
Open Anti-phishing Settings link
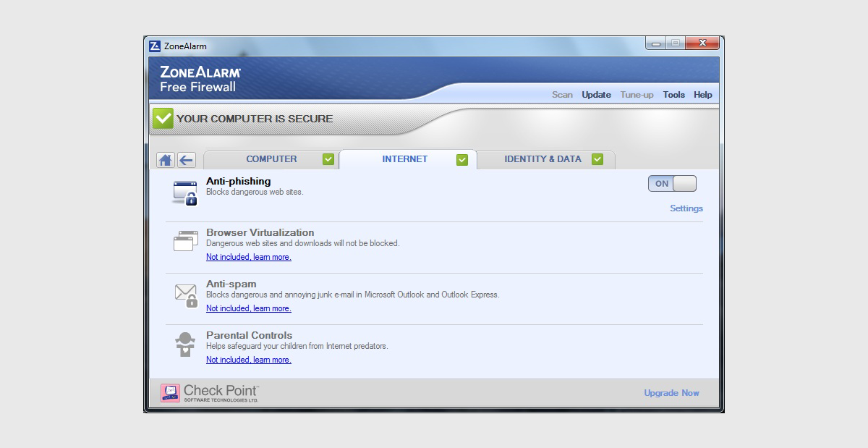(686, 208)
